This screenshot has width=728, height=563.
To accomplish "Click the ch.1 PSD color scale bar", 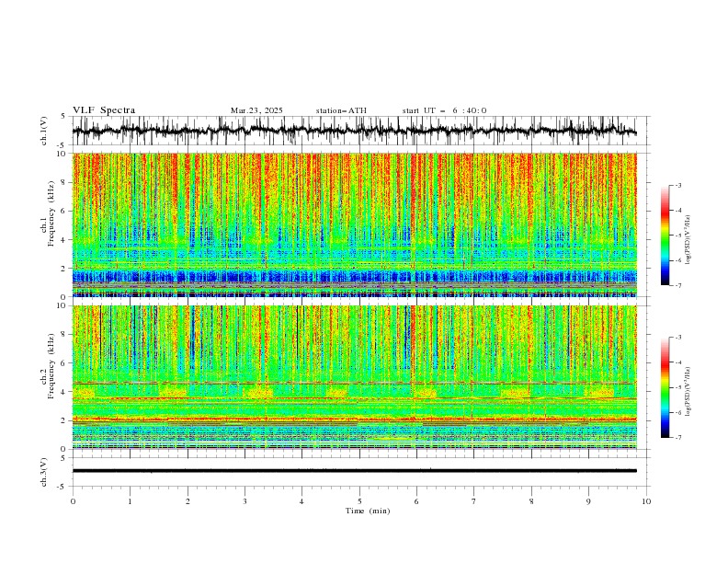I will point(665,235).
